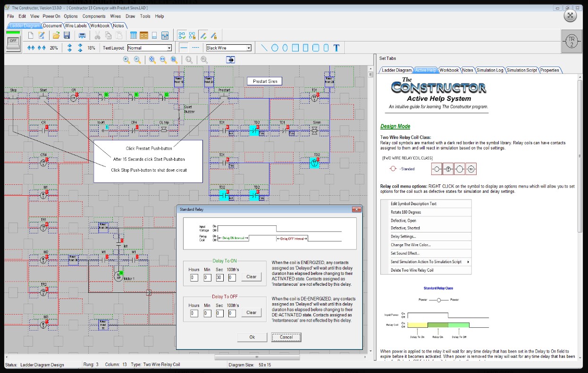Click the TR 2 relay coil thumbnail
This screenshot has width=588, height=373.
571,41
